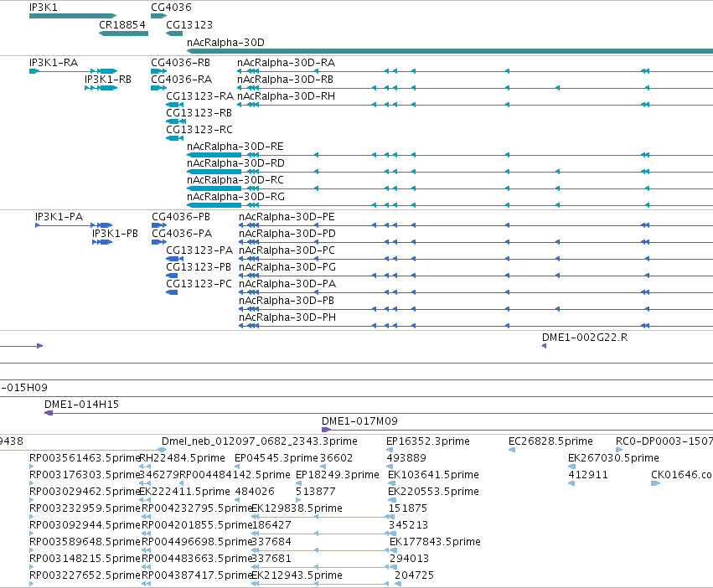The width and height of the screenshot is (713, 588).
Task: Click the CG4036-PA protein label
Action: (x=182, y=234)
